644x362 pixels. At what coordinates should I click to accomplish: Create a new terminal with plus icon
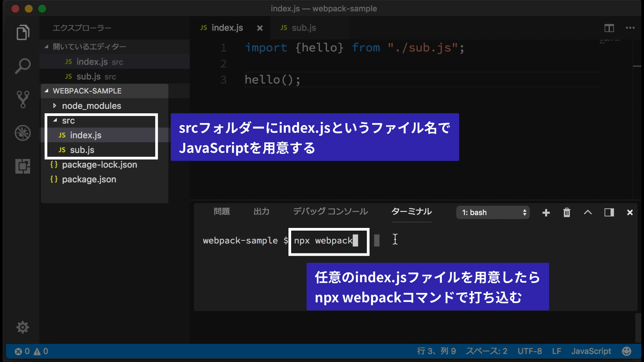[x=546, y=213]
